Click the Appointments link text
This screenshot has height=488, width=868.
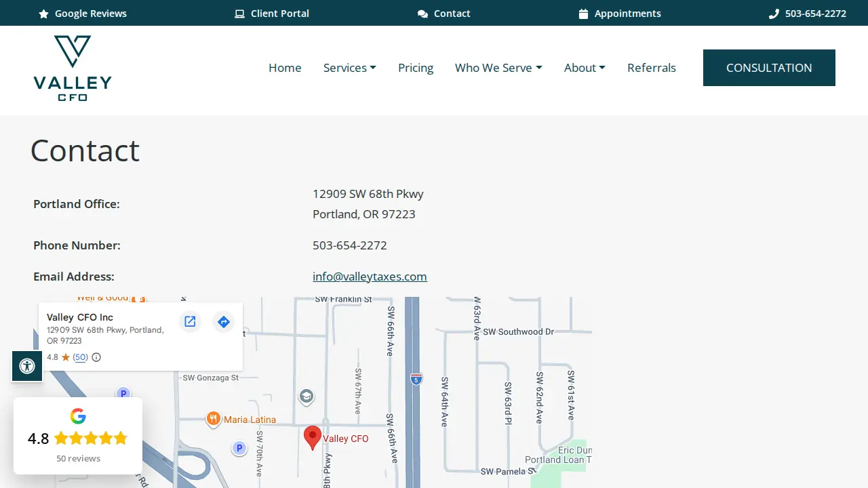628,14
